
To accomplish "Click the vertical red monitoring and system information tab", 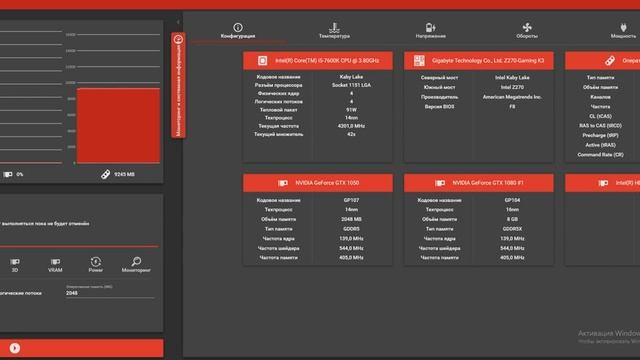I will pyautogui.click(x=178, y=85).
